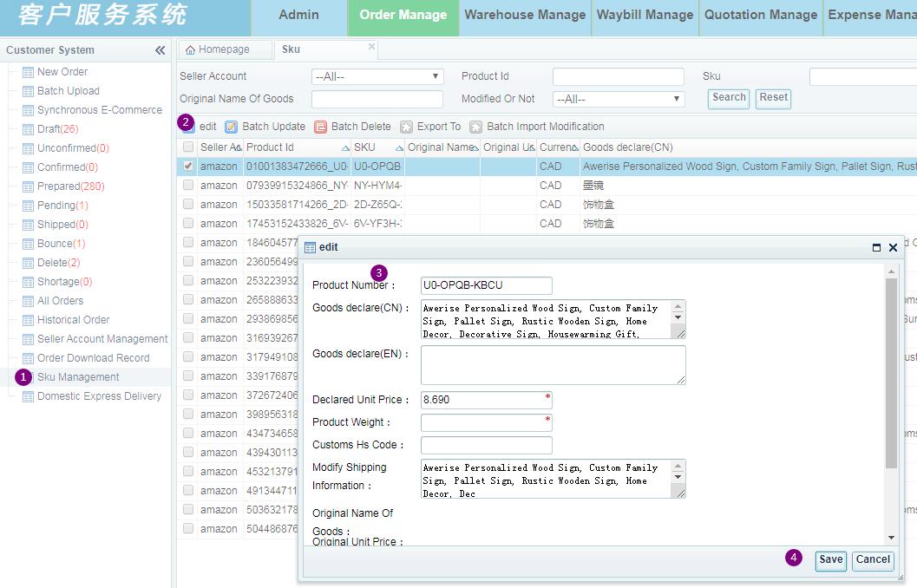
Task: Close the Sku tab
Action: click(x=371, y=46)
